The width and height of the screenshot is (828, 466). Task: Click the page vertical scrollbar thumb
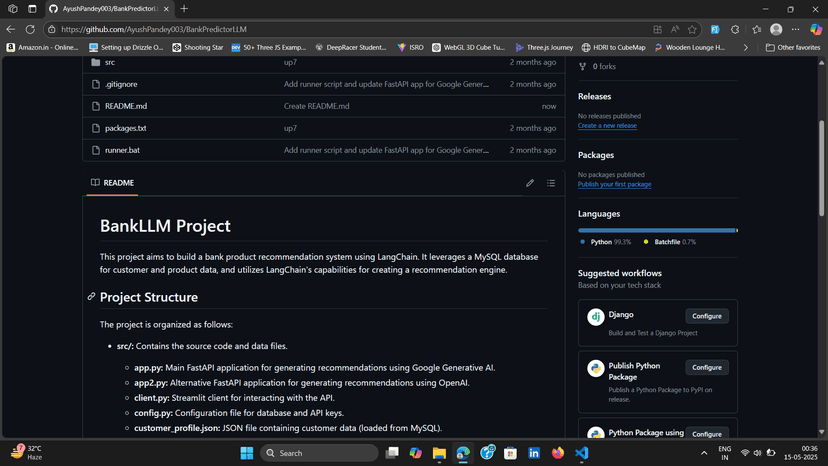(x=821, y=168)
